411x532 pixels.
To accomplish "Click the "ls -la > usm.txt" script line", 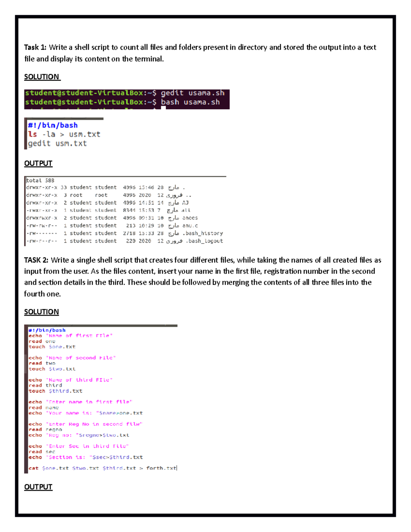I will (x=64, y=134).
